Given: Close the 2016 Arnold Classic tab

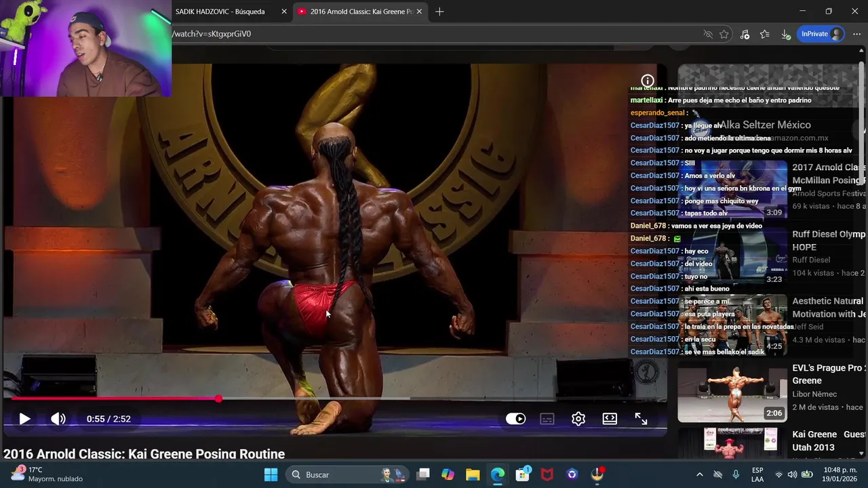Looking at the screenshot, I should tap(419, 12).
